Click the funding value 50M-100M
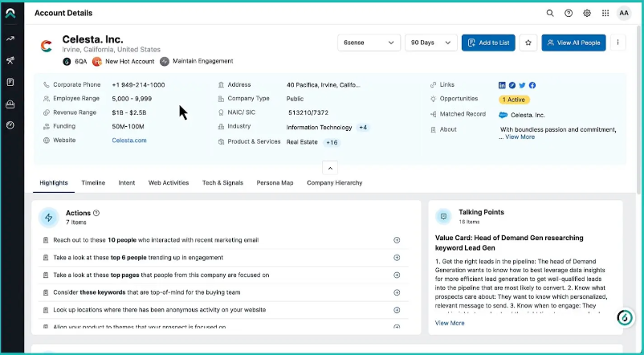 128,127
